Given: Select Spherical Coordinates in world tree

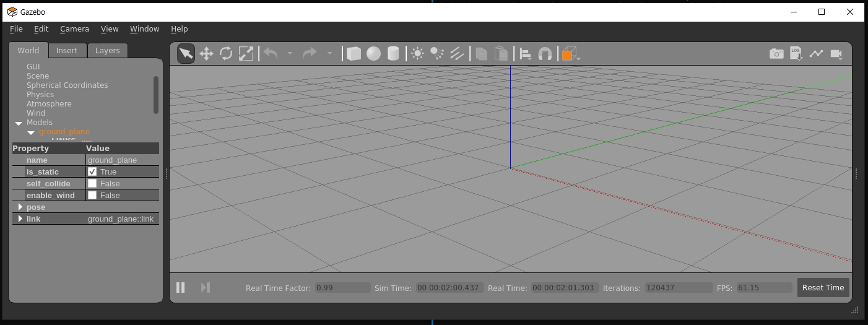Looking at the screenshot, I should (x=67, y=85).
